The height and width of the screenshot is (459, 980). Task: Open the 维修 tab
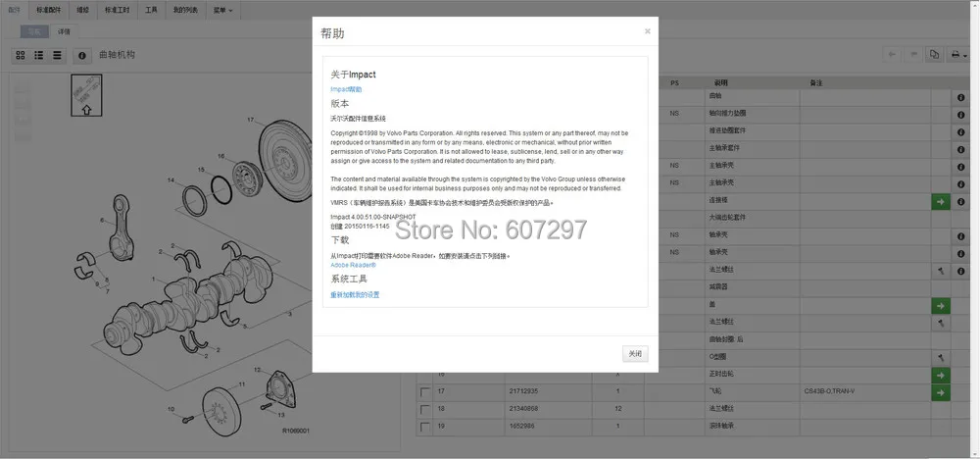pyautogui.click(x=82, y=10)
